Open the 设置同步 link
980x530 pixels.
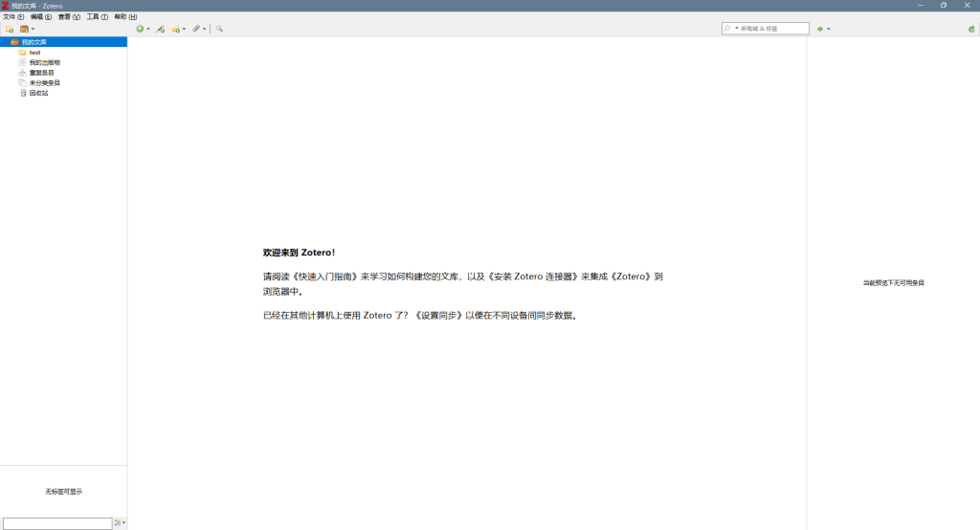pyautogui.click(x=438, y=315)
